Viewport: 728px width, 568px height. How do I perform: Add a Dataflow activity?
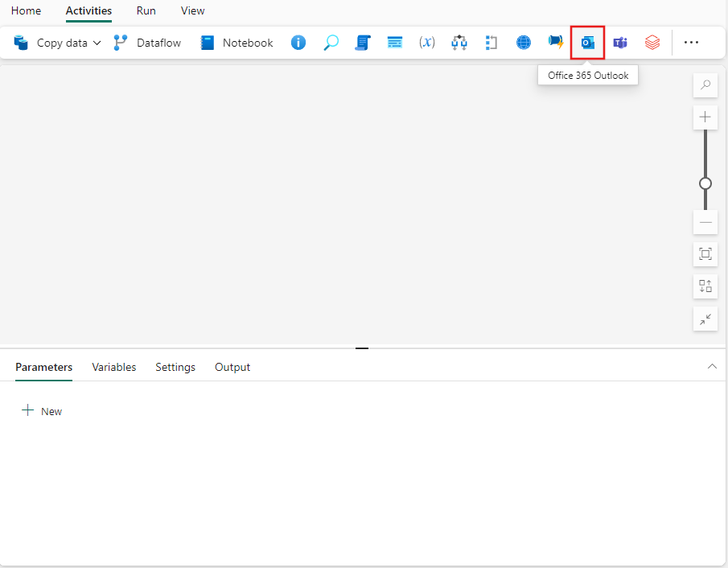click(x=147, y=42)
